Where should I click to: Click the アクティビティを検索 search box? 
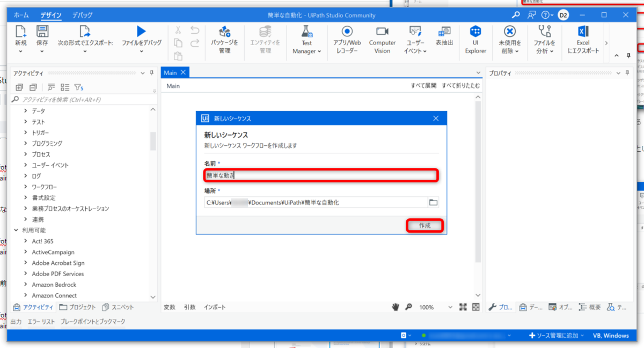pos(84,100)
